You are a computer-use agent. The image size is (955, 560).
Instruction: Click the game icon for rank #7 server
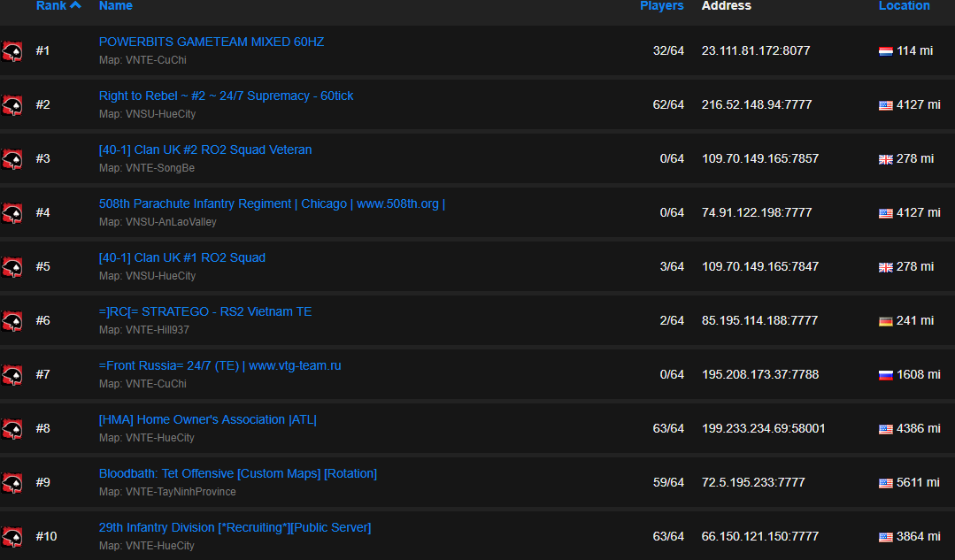pyautogui.click(x=12, y=376)
